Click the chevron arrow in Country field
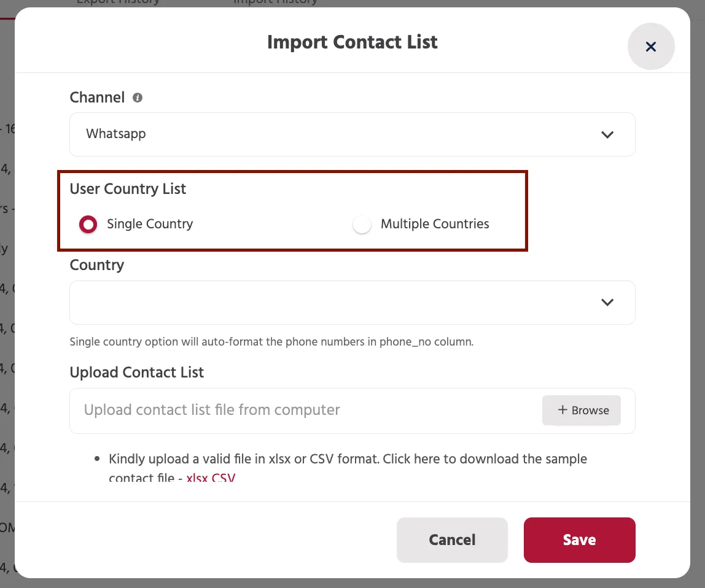This screenshot has height=588, width=705. [x=607, y=302]
